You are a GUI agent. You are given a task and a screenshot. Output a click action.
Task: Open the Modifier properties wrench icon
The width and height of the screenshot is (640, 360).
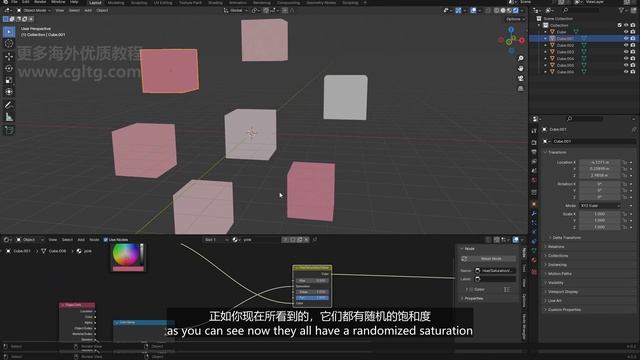tap(534, 213)
